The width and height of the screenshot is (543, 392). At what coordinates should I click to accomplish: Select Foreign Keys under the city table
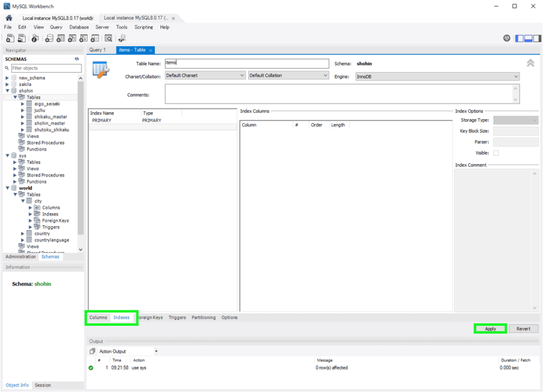(x=55, y=221)
